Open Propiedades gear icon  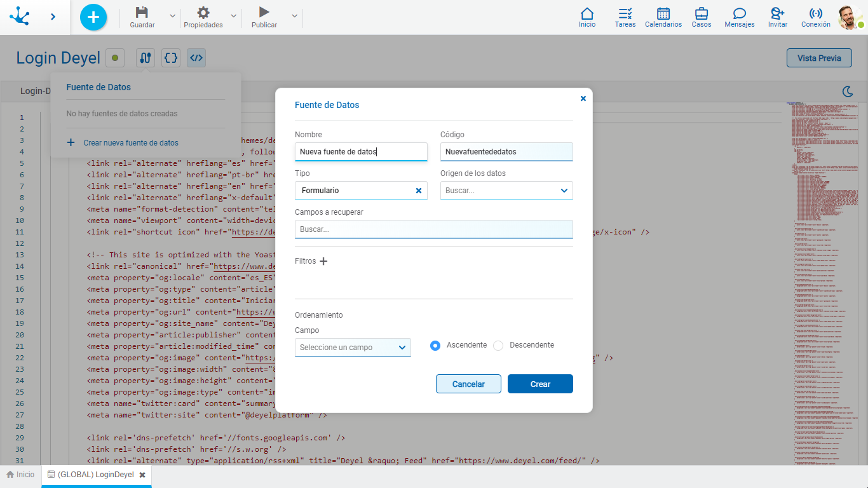(203, 12)
